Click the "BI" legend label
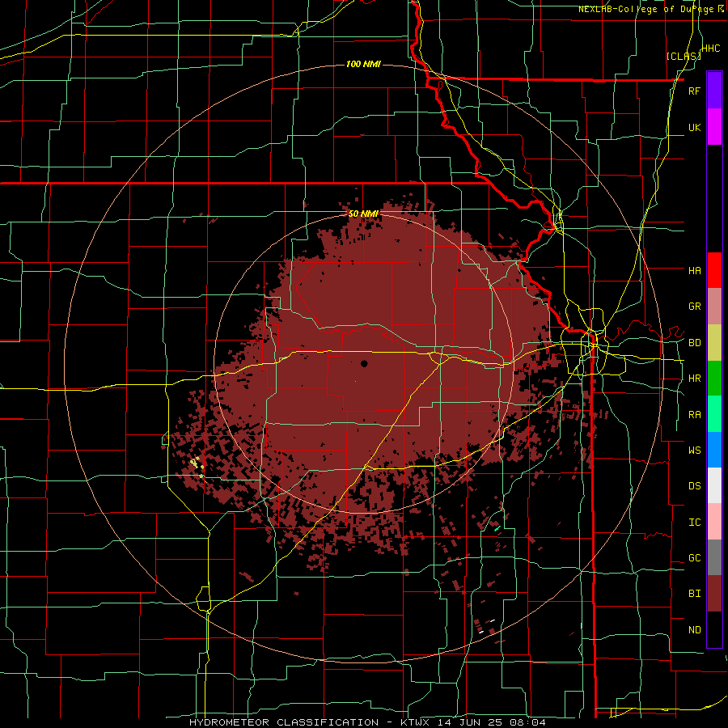Image resolution: width=728 pixels, height=728 pixels. coord(694,594)
